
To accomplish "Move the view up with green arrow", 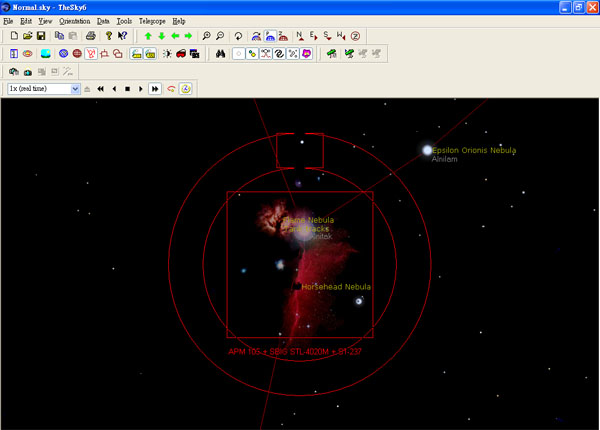I will [148, 36].
